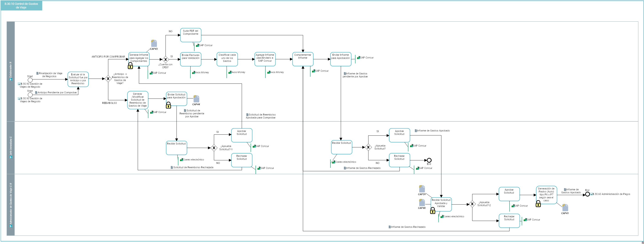Click the 'REEMBOLSO' flow label
This screenshot has height=244, width=644.
pos(109,103)
